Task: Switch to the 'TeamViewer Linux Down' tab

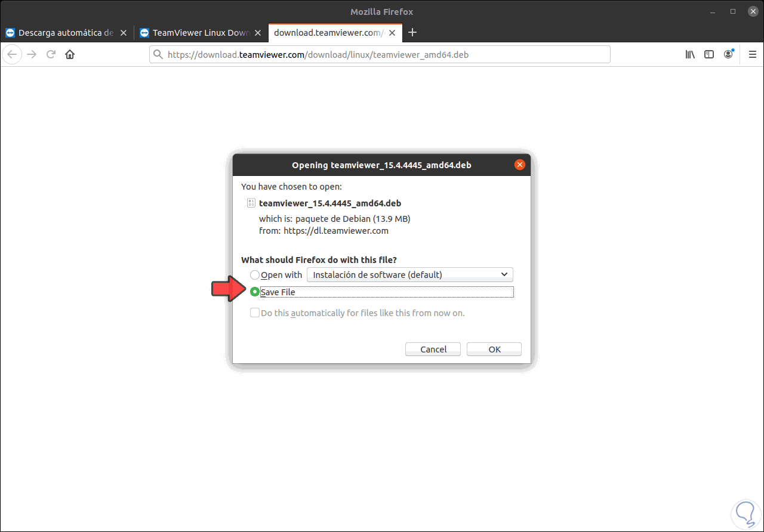Action: click(201, 33)
